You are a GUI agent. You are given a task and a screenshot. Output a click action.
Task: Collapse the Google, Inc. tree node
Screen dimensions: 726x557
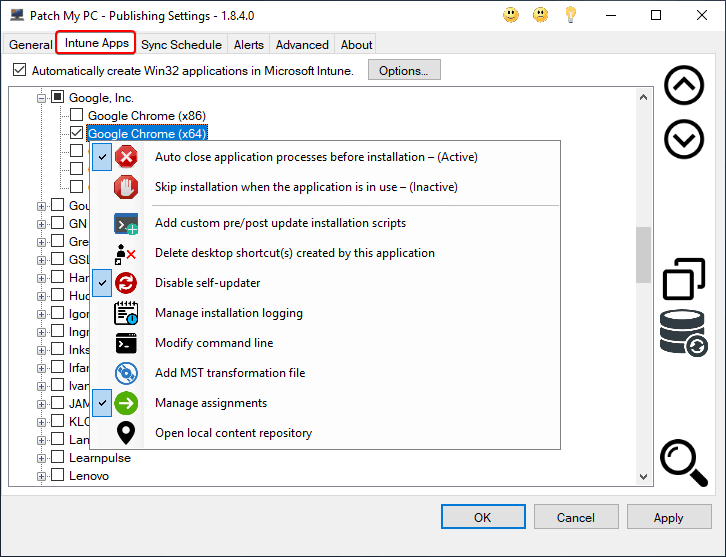click(x=41, y=98)
